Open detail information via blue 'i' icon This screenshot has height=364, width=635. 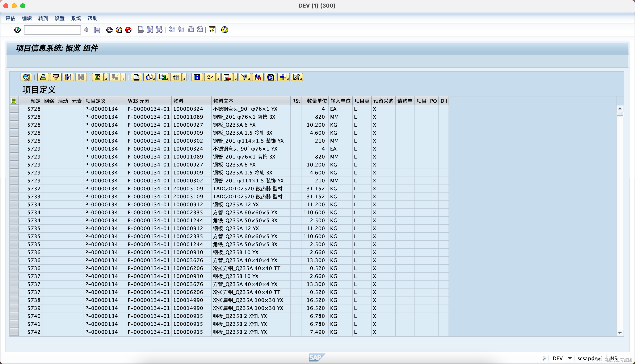click(x=197, y=77)
